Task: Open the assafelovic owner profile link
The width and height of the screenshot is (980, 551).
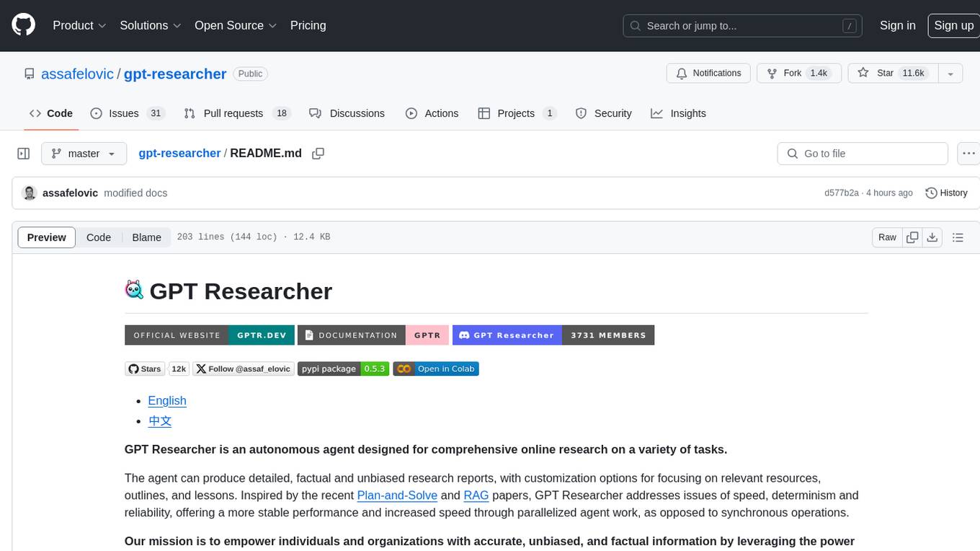Action: click(77, 74)
